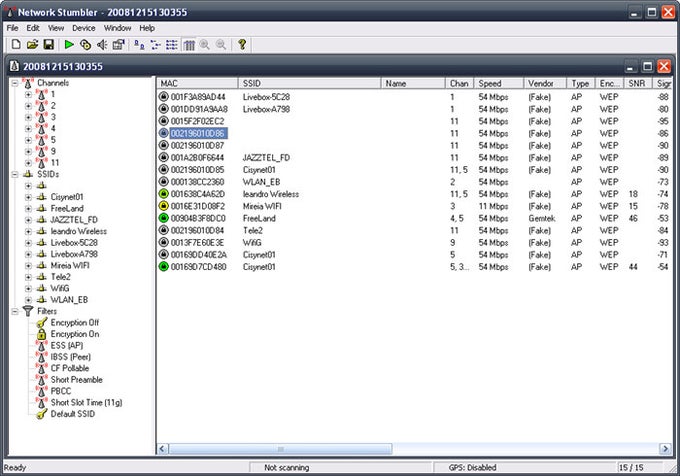Click the Save floppy disk icon
This screenshot has height=476, width=680.
pos(49,44)
